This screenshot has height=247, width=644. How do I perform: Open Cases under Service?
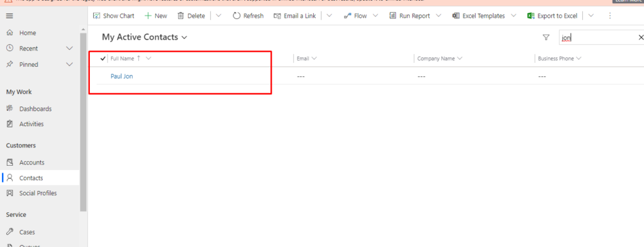pyautogui.click(x=27, y=232)
